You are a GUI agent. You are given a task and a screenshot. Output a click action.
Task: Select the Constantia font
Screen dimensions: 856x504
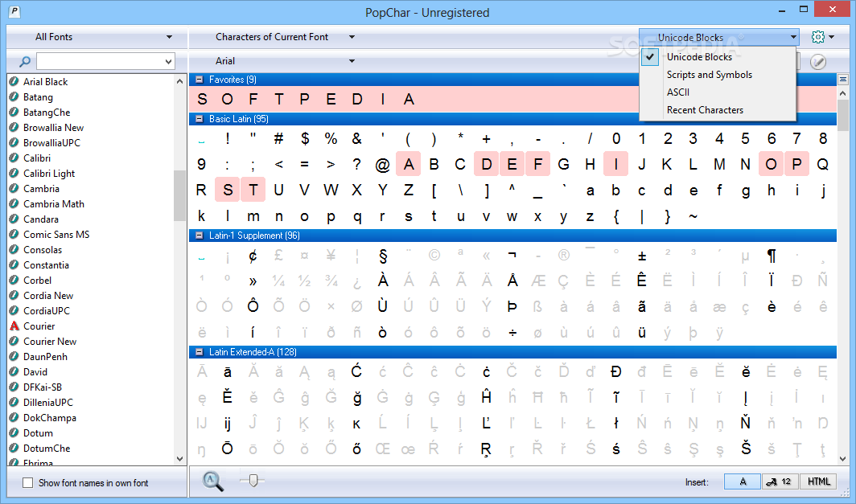(x=46, y=265)
